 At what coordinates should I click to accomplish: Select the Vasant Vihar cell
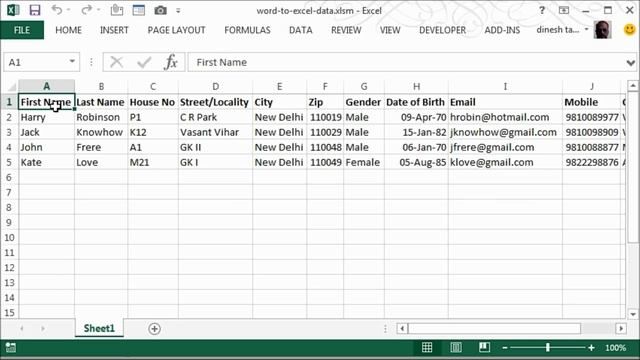[215, 132]
